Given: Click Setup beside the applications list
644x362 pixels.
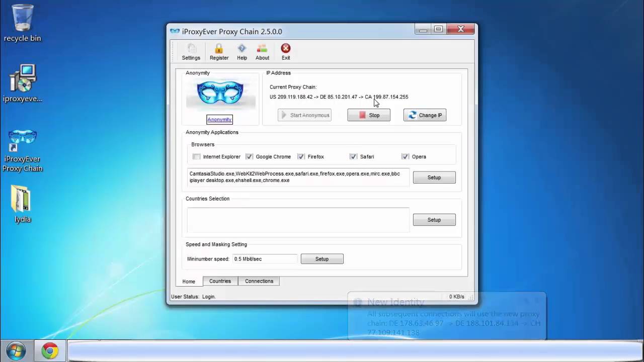Looking at the screenshot, I should click(x=434, y=177).
